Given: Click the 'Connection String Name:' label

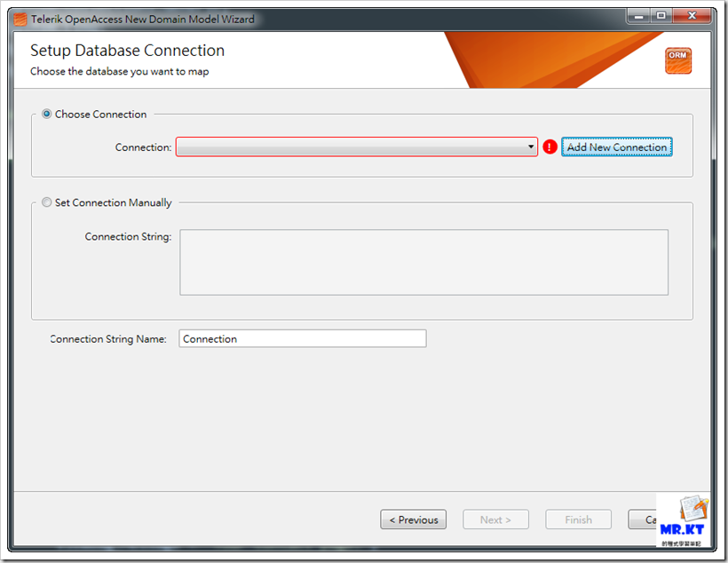Looking at the screenshot, I should [x=108, y=339].
